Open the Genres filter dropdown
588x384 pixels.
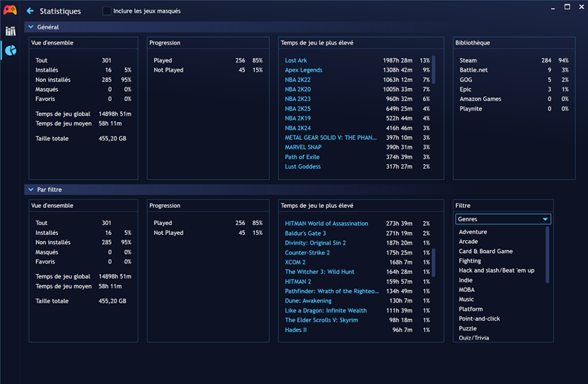(503, 219)
